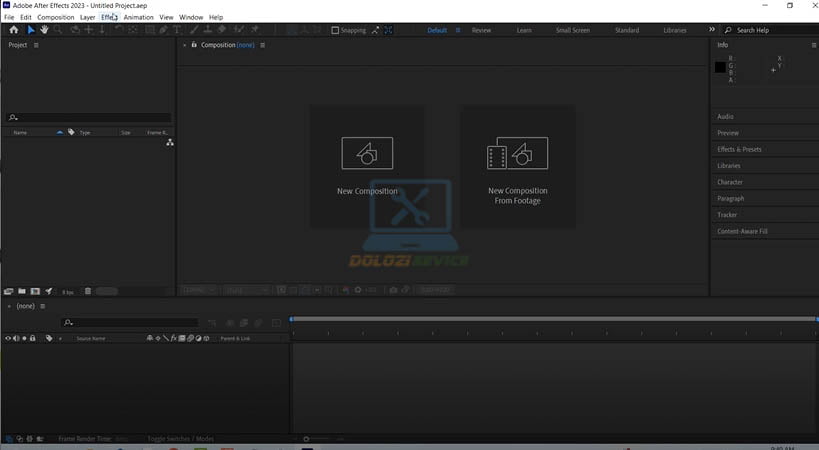Open the Edit menu

click(x=26, y=17)
